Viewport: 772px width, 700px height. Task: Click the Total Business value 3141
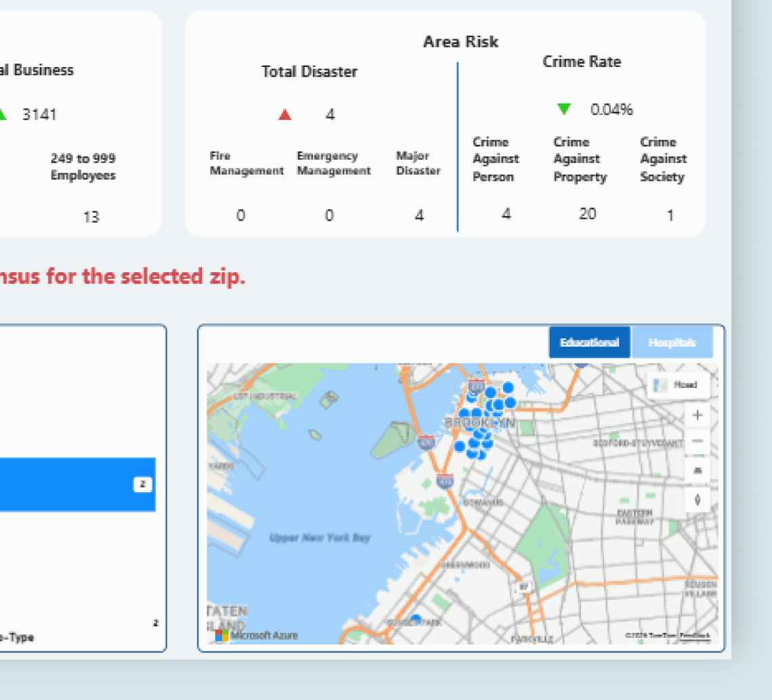tap(39, 114)
